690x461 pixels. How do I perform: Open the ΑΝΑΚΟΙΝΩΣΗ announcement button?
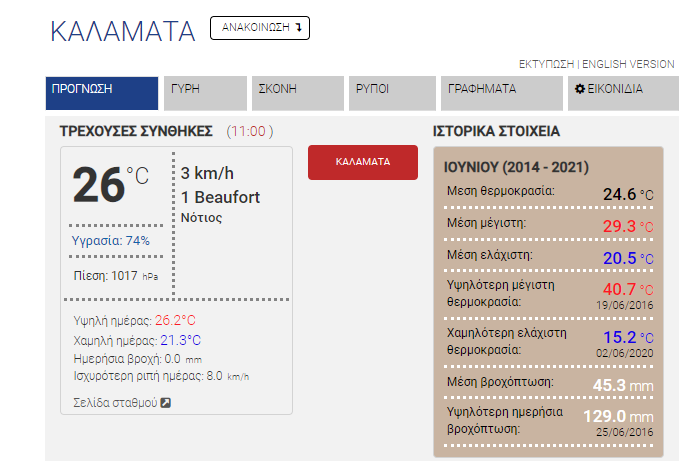(x=260, y=28)
